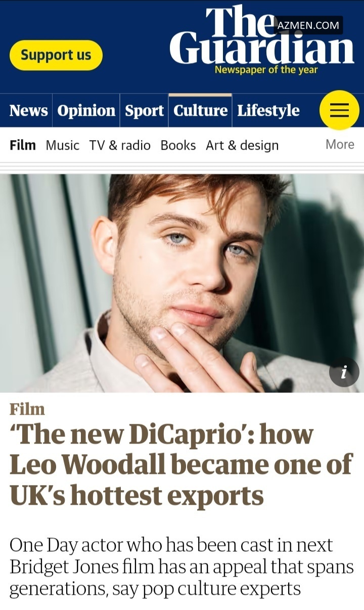Go to the Music subsection
Viewport: 364px width, 610px height.
coord(62,145)
